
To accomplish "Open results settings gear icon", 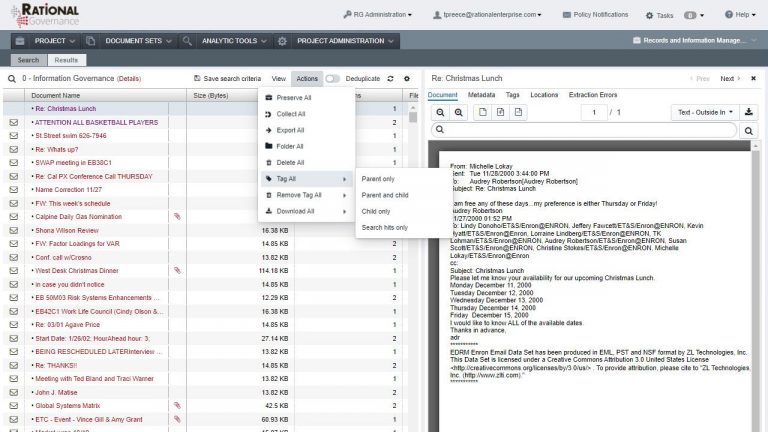I will (x=407, y=78).
